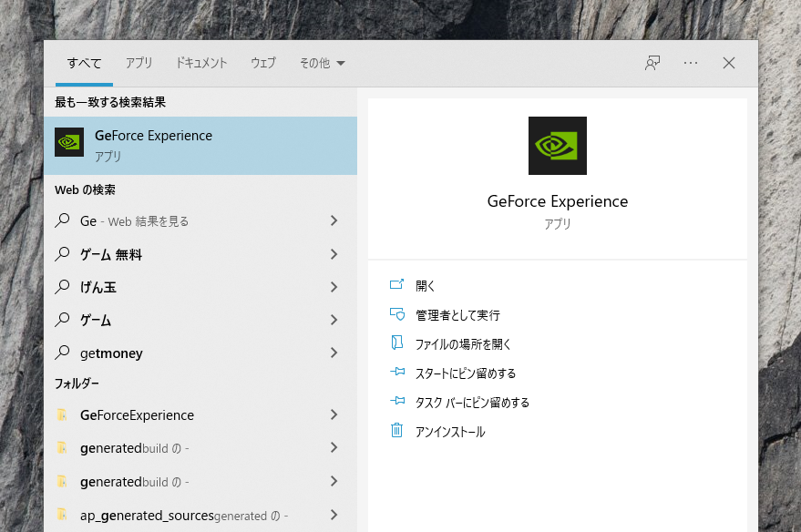Open the Ge - Web 結果を見る suggestion
Image resolution: width=801 pixels, height=532 pixels.
[x=200, y=221]
